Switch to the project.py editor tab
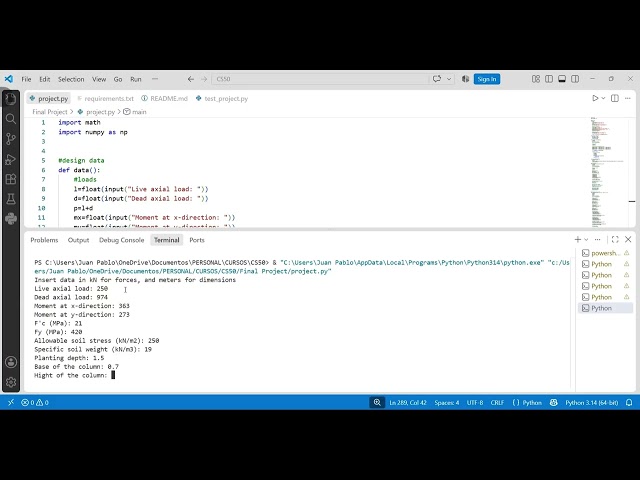The image size is (640, 480). [x=49, y=98]
